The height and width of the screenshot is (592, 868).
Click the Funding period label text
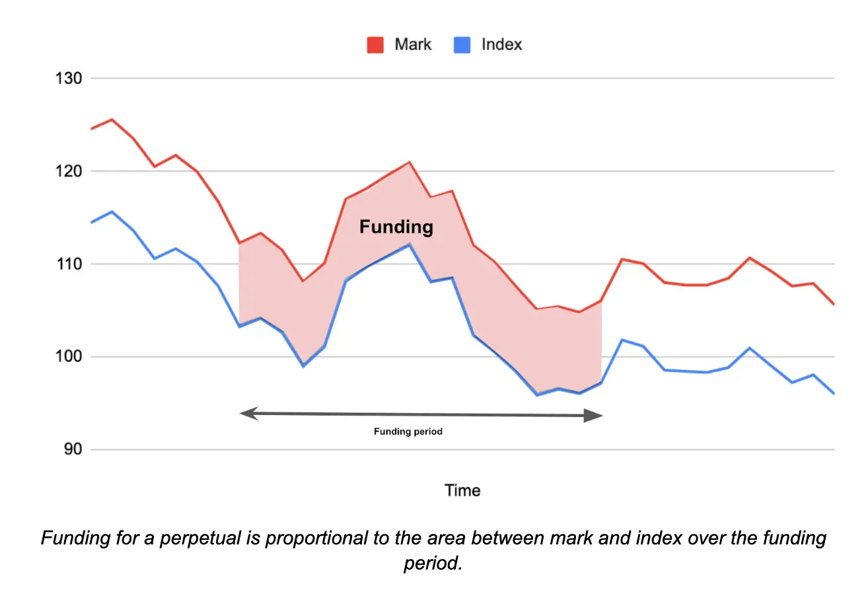point(408,431)
